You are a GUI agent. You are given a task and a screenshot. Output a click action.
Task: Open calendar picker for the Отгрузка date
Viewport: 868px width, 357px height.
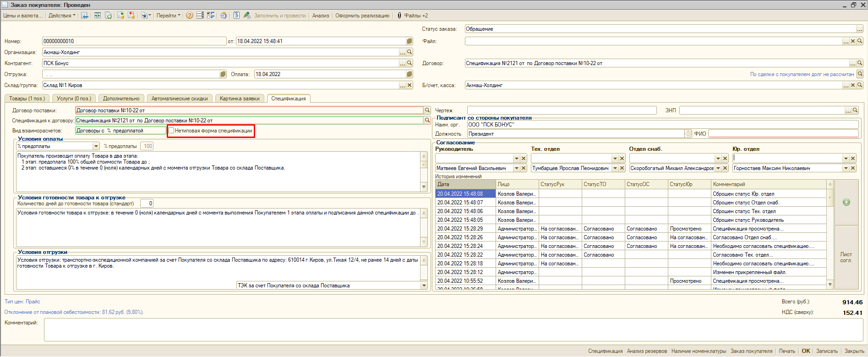coord(223,74)
